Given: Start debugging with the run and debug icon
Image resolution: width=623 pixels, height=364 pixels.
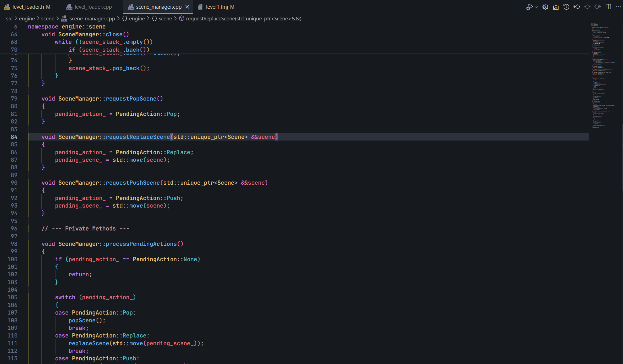Looking at the screenshot, I should [529, 6].
